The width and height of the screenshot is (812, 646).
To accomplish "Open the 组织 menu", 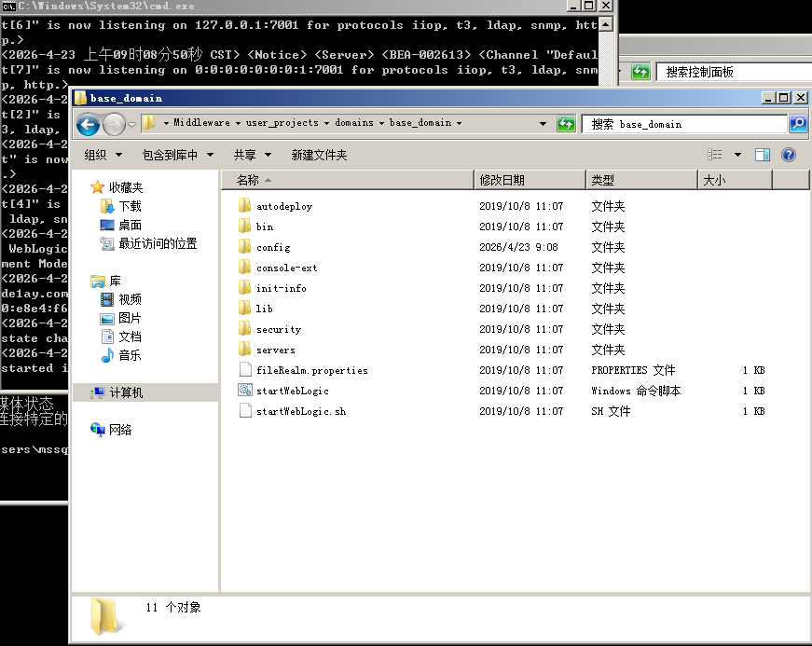I will pyautogui.click(x=101, y=155).
